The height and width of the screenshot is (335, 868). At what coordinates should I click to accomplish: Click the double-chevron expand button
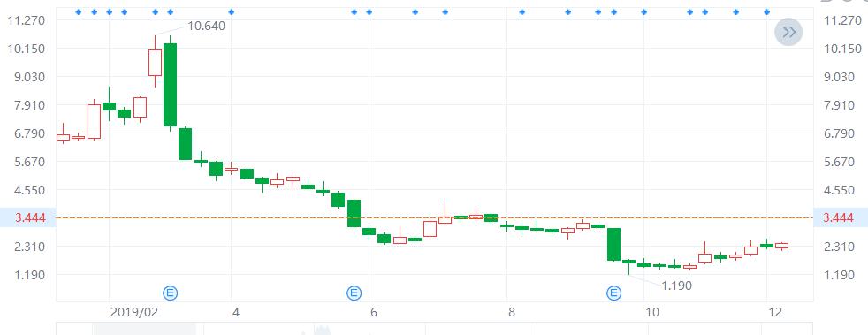788,32
